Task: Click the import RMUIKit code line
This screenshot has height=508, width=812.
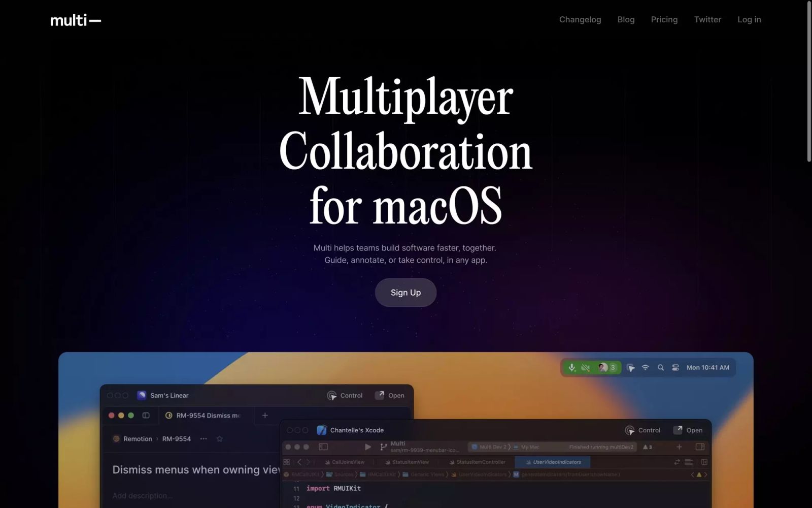Action: tap(333, 488)
